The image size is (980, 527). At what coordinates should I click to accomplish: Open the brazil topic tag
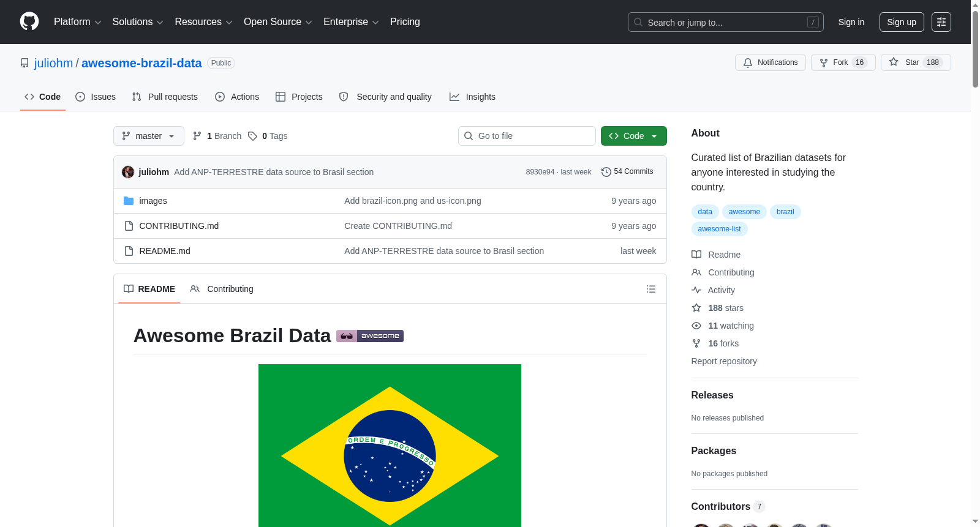tap(785, 212)
